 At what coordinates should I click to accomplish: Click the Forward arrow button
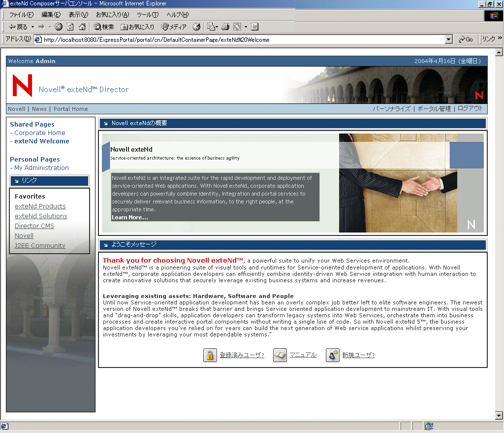tap(41, 27)
